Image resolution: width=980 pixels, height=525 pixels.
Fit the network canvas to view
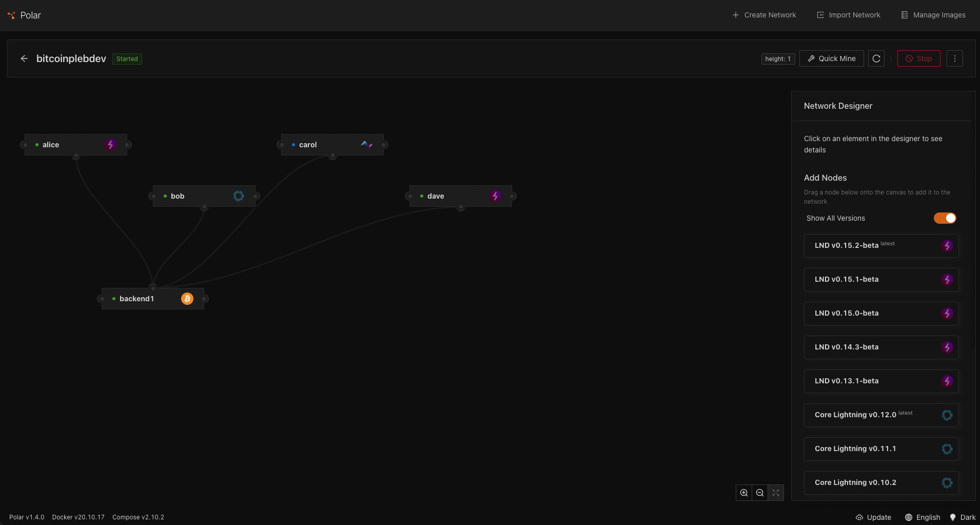coord(776,493)
